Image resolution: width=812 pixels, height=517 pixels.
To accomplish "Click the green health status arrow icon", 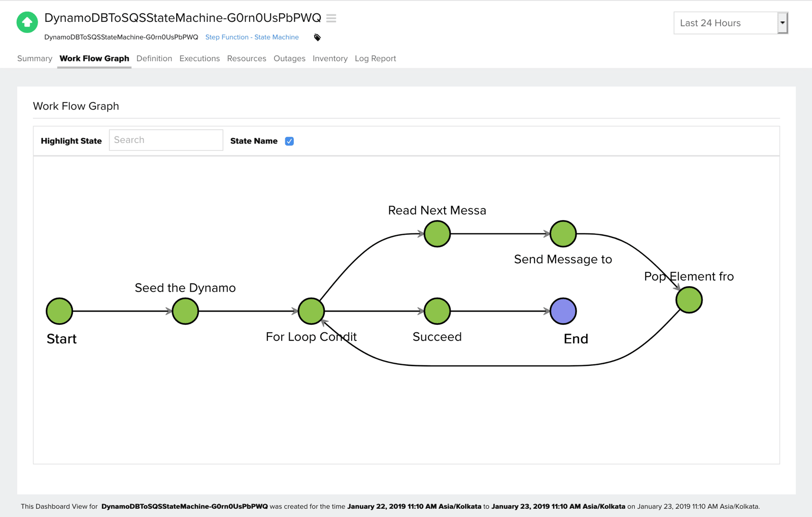I will [27, 22].
